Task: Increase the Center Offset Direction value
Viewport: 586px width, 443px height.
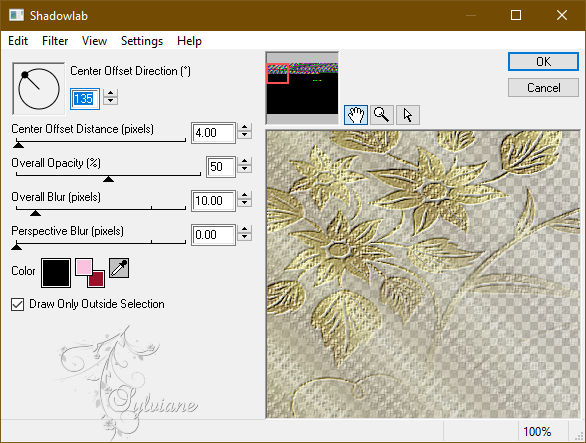Action: point(111,93)
